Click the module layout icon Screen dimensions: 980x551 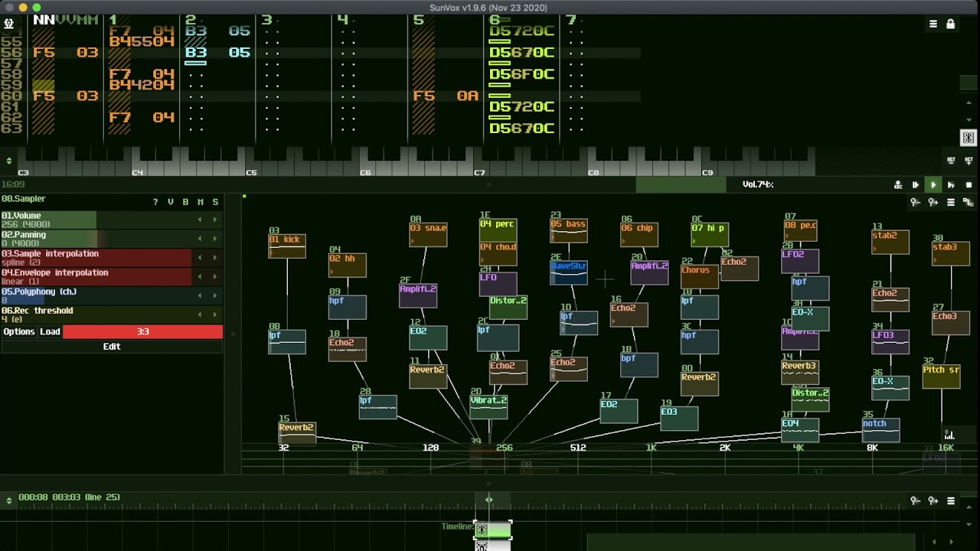tap(969, 202)
